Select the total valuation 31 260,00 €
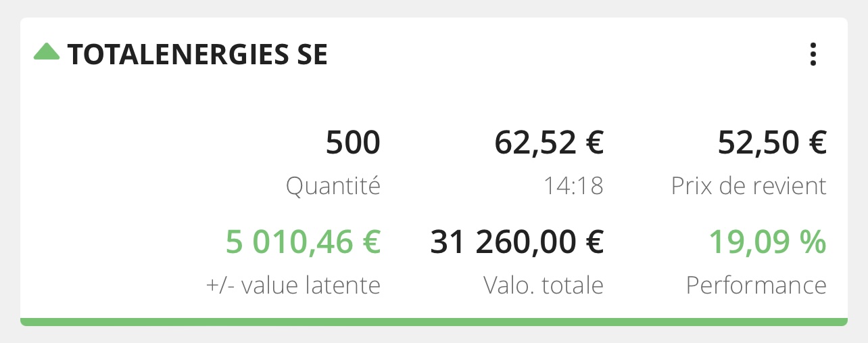868x343 pixels. coord(516,243)
